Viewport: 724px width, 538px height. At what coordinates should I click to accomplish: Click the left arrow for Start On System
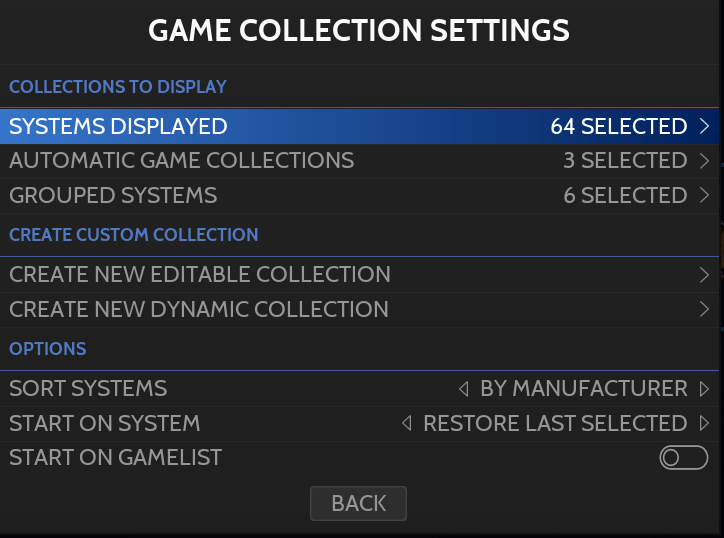point(406,423)
